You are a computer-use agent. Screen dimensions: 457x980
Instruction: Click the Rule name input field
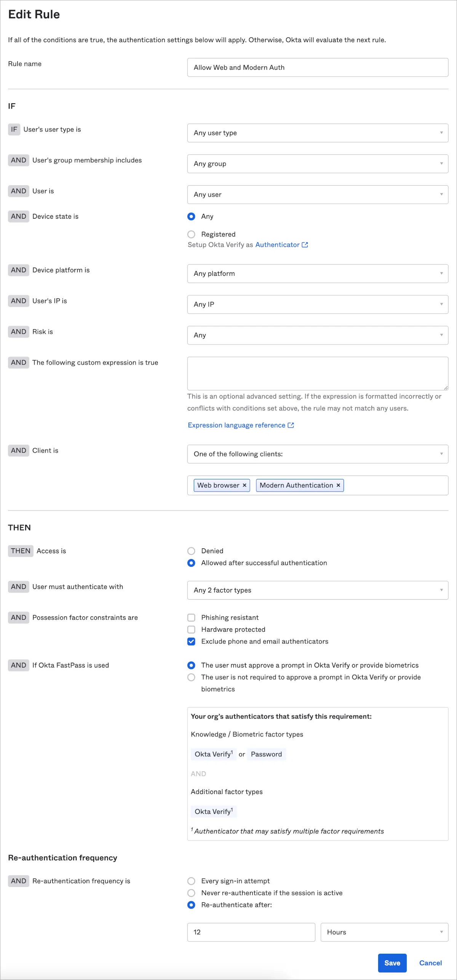(x=317, y=67)
